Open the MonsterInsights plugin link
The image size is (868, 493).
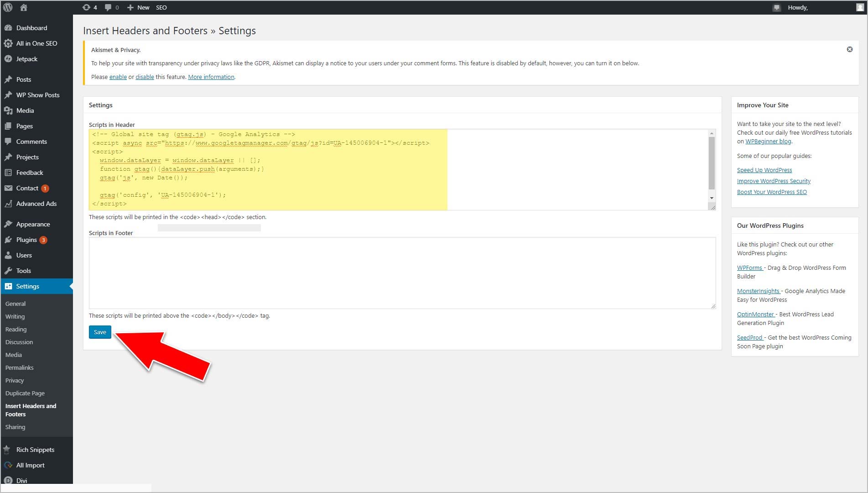coord(759,291)
